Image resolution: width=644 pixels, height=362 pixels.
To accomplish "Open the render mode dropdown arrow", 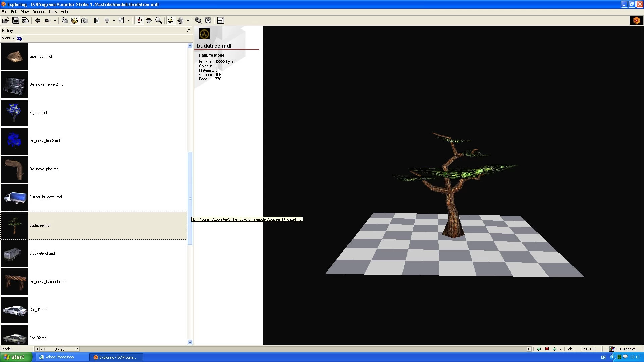I will point(188,21).
